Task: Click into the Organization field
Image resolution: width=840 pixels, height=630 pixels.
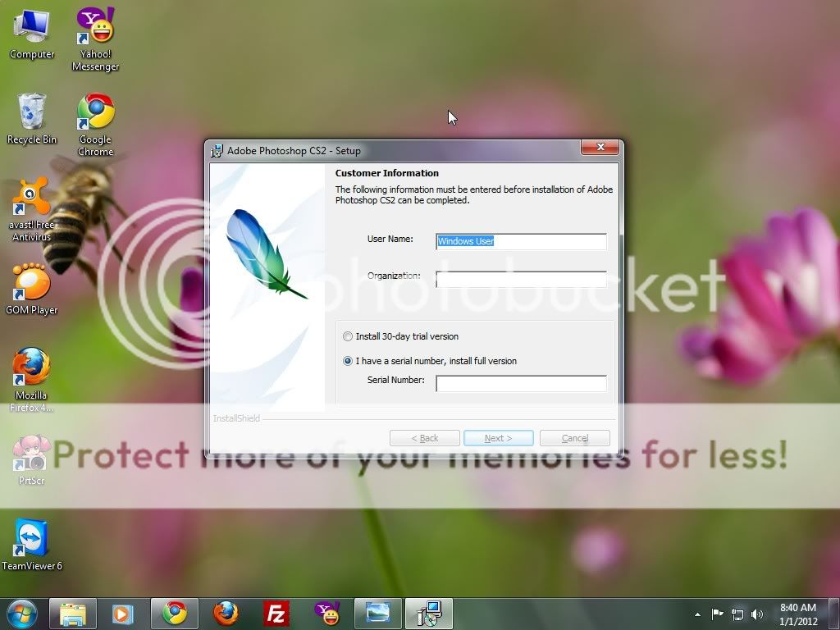Action: [x=521, y=279]
